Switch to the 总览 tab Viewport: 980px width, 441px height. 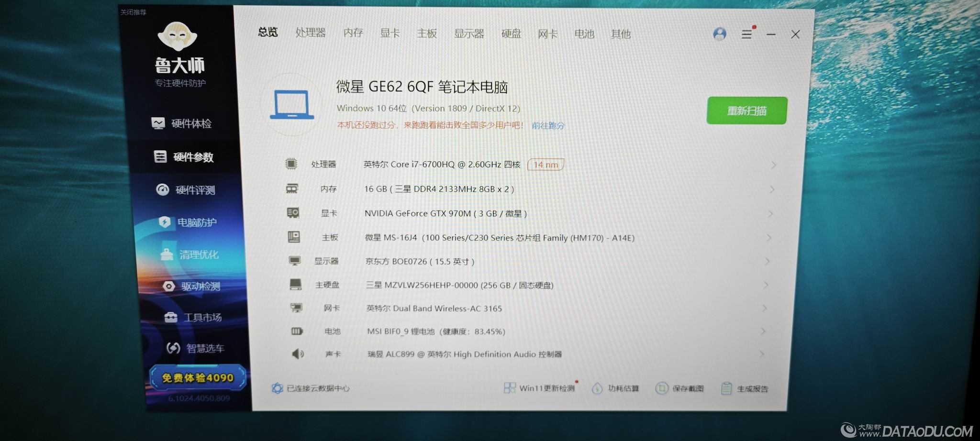point(268,32)
